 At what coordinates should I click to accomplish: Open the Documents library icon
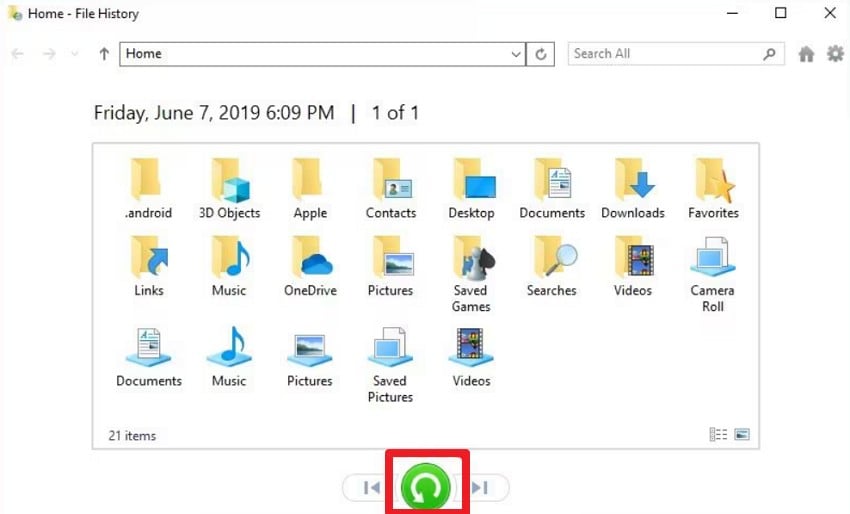(x=149, y=357)
